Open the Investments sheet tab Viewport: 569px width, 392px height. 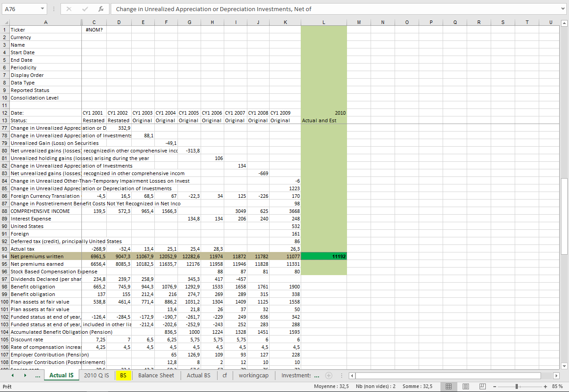point(296,376)
